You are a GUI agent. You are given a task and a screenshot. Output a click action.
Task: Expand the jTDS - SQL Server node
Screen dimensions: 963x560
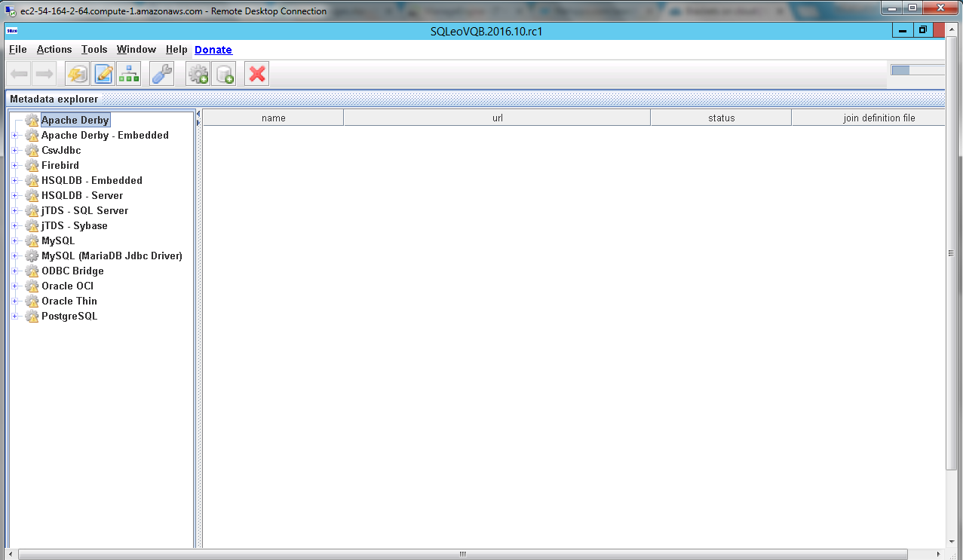14,211
